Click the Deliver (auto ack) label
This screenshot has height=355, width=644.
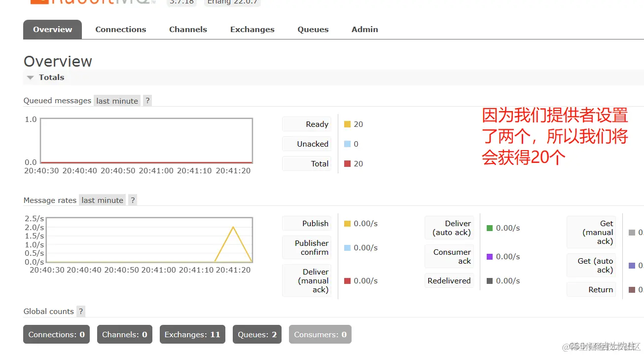[x=449, y=228]
